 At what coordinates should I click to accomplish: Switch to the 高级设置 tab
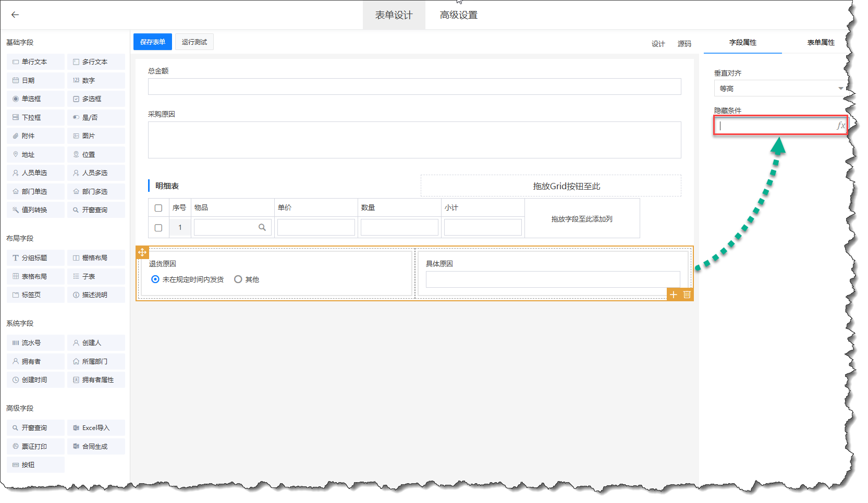(458, 15)
